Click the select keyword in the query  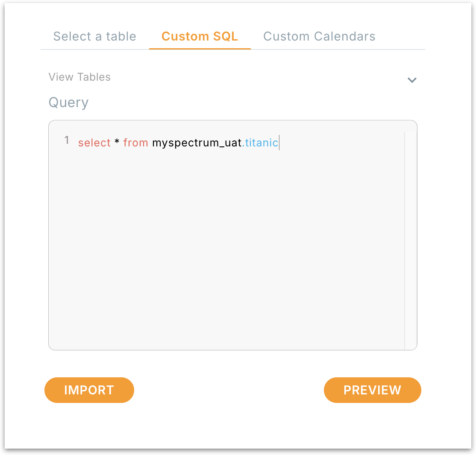[94, 143]
